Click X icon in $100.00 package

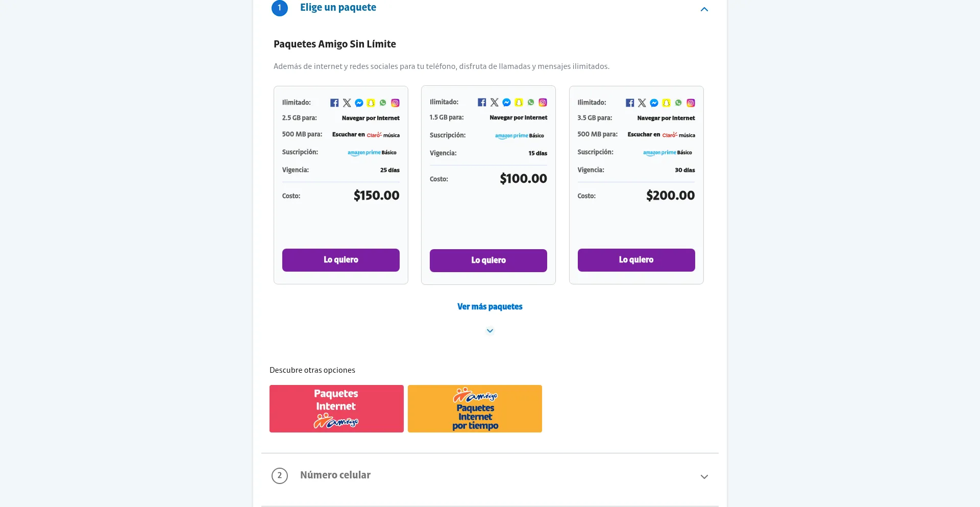pyautogui.click(x=494, y=103)
